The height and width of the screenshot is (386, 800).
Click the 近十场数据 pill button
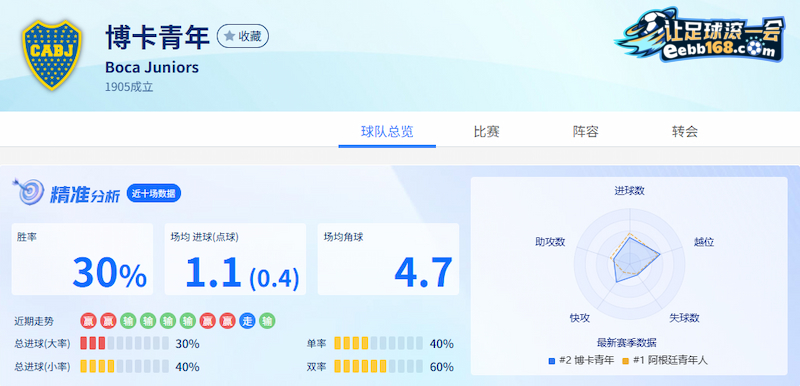tap(154, 193)
